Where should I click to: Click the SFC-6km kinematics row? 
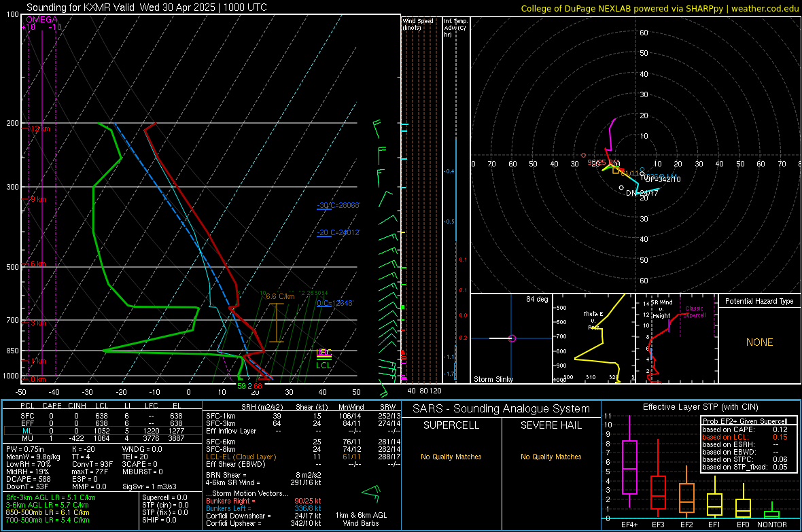coord(303,442)
